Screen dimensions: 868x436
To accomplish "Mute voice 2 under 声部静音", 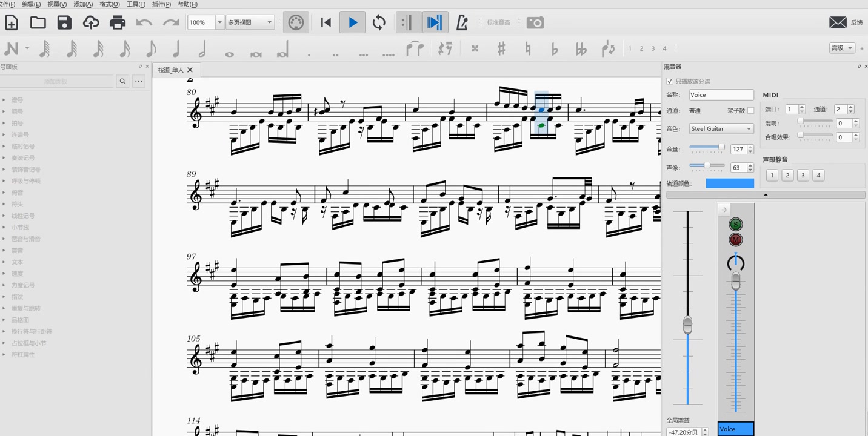I will click(x=787, y=175).
